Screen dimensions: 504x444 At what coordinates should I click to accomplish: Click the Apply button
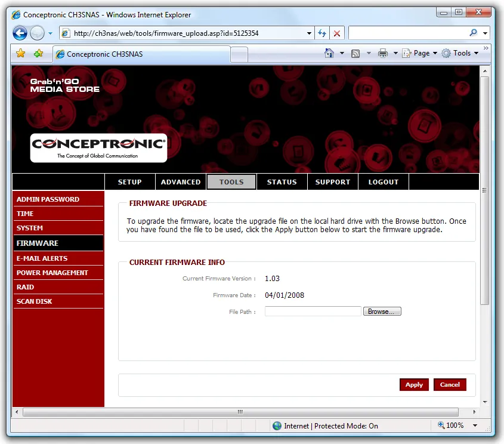(414, 384)
